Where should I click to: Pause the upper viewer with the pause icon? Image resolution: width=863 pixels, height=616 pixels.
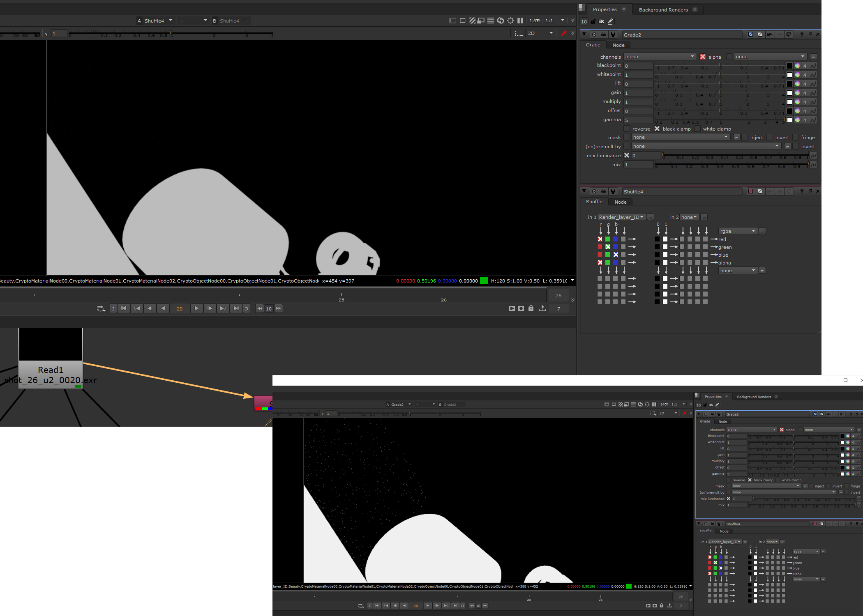pos(520,21)
